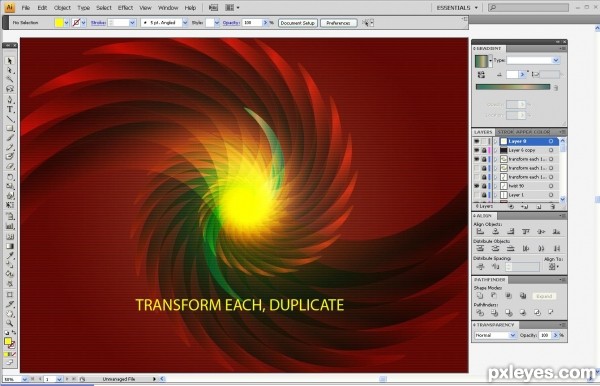
Task: Open the Object menu
Action: tap(62, 8)
